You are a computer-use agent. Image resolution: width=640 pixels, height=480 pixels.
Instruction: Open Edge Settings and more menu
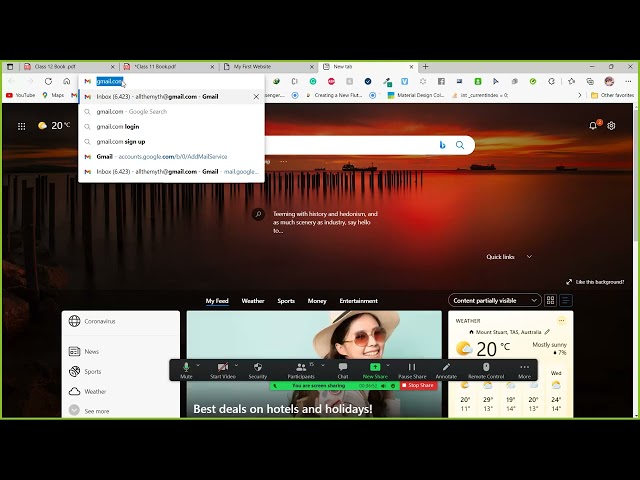628,81
